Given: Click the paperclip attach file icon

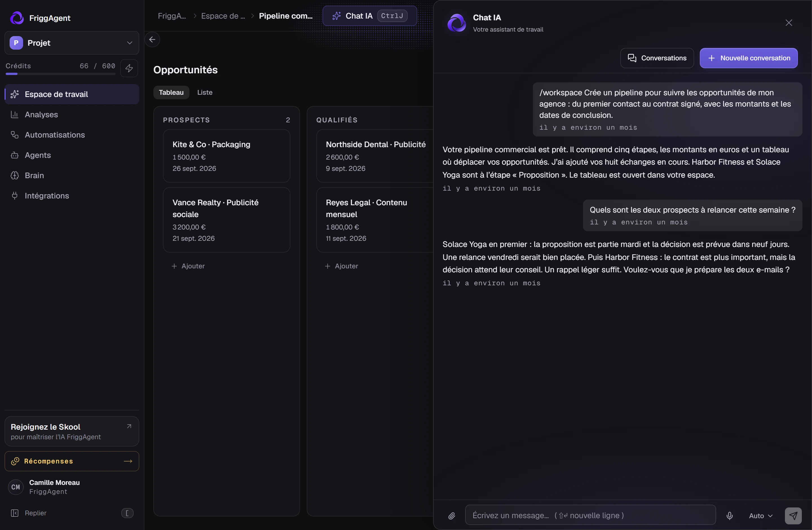Looking at the screenshot, I should (451, 516).
